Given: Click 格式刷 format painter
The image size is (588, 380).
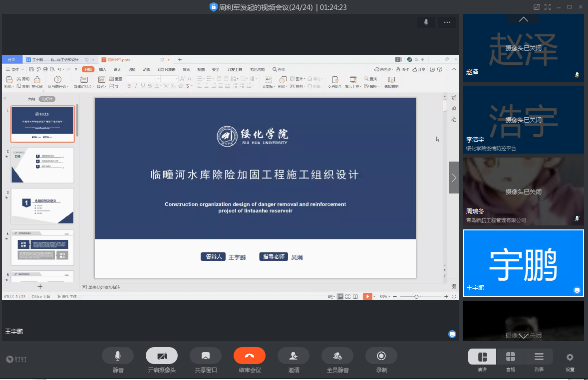Looking at the screenshot, I should tap(37, 82).
